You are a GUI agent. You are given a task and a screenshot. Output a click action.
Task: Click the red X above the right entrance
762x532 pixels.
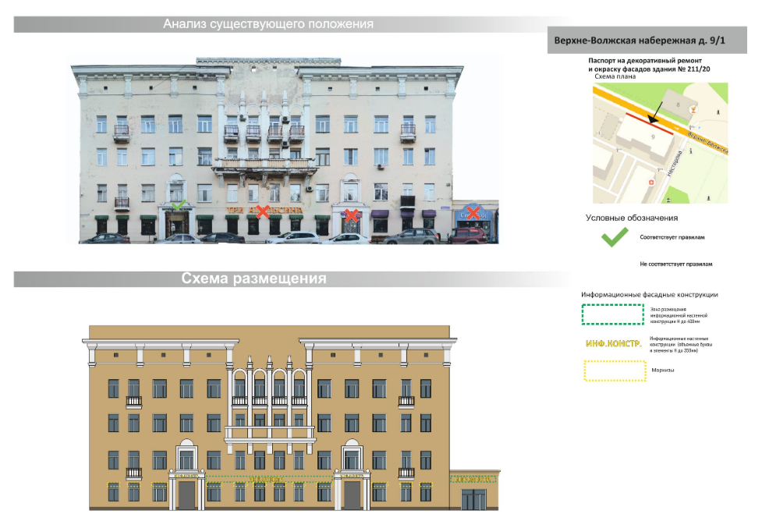coord(353,214)
